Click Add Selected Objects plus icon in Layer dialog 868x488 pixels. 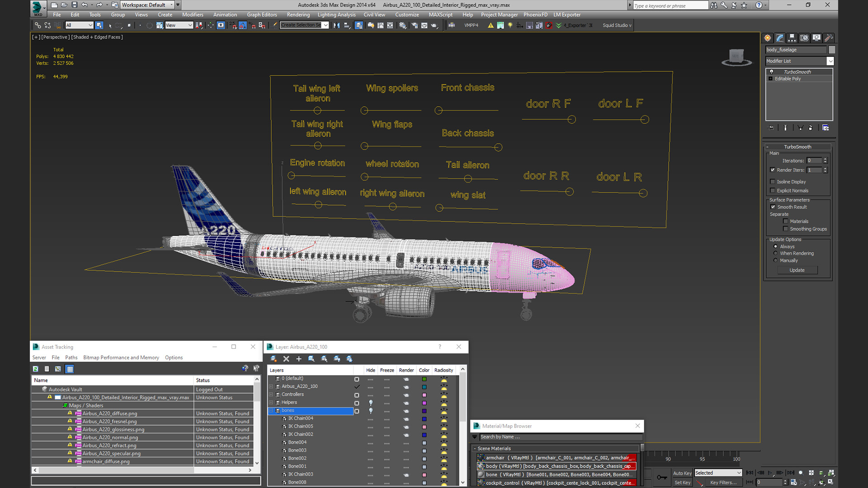tap(299, 359)
